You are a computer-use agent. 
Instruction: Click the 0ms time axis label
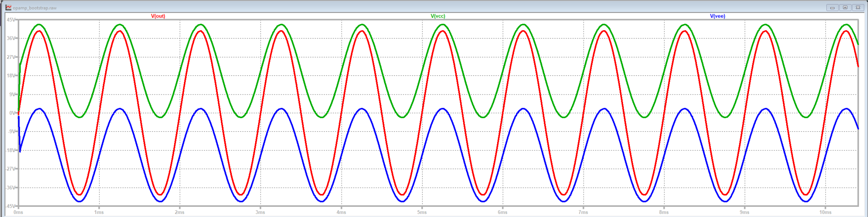[18, 212]
